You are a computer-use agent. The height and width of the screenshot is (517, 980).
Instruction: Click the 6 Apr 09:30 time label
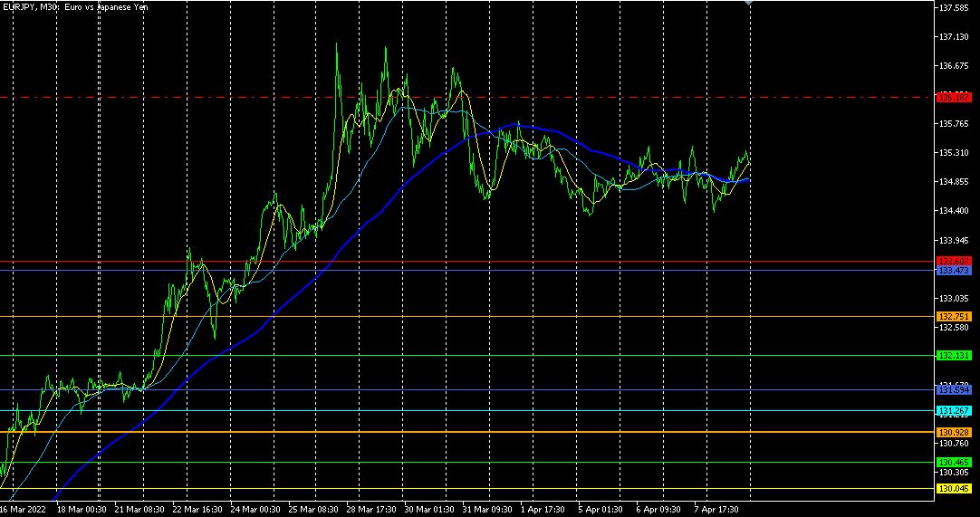(x=658, y=510)
